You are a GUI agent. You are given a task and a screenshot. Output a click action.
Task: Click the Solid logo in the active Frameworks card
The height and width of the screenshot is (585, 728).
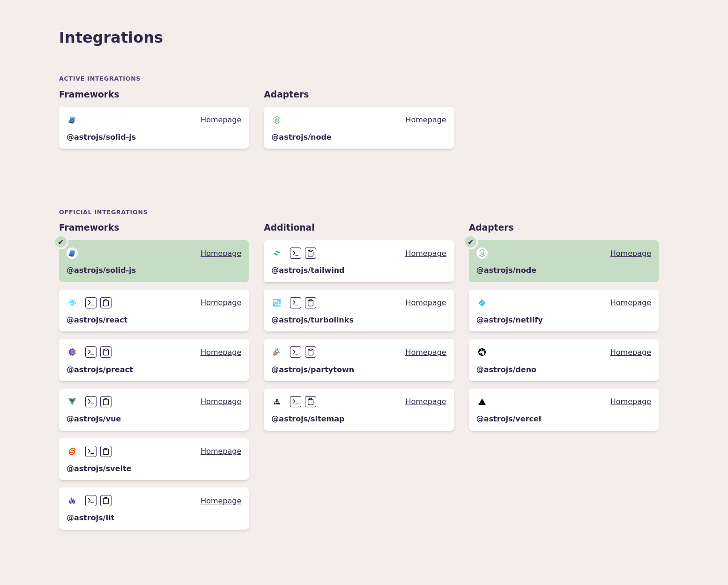pos(72,120)
